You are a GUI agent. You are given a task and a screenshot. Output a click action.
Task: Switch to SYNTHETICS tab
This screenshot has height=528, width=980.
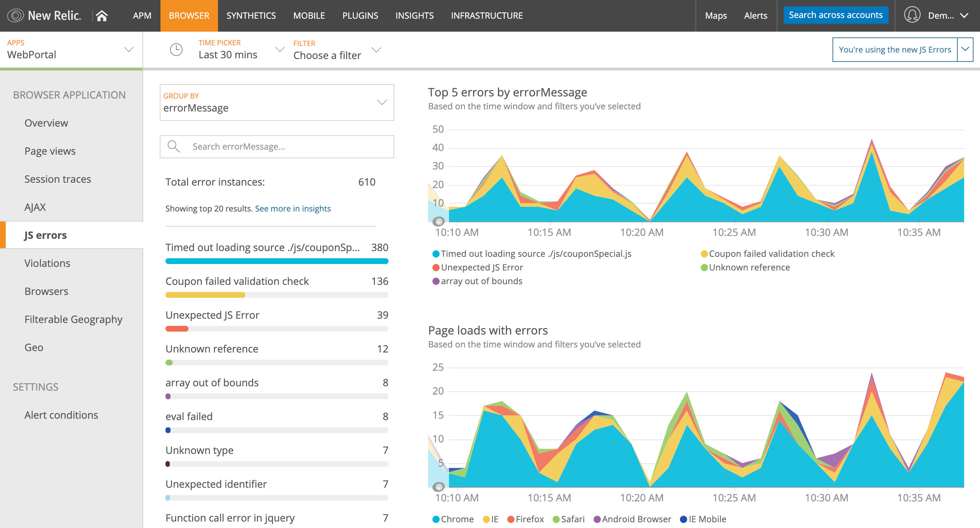coord(251,15)
